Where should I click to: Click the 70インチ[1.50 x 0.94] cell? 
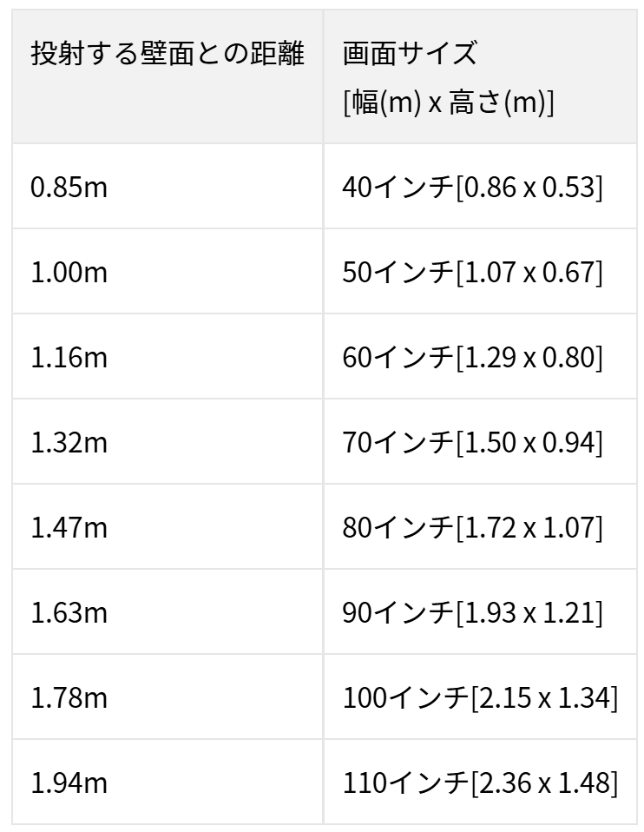pos(473,442)
